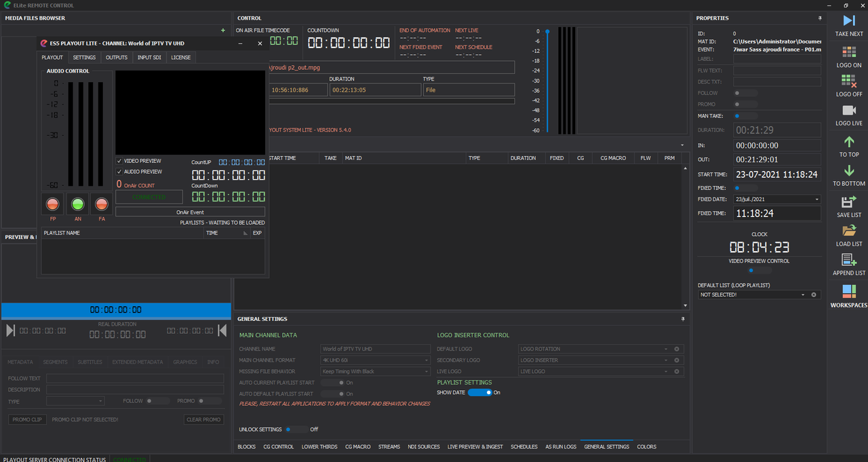Open Input SDI tab
The height and width of the screenshot is (462, 868).
pyautogui.click(x=149, y=58)
